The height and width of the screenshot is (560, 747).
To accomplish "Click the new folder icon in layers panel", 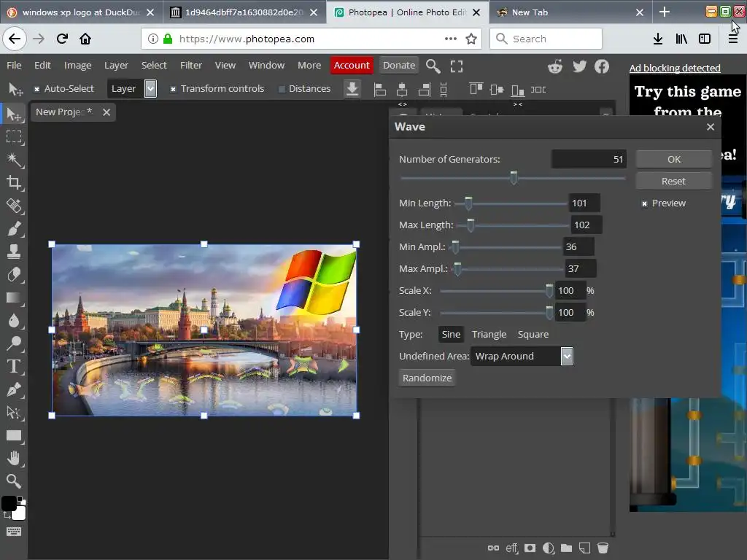I will coord(566,548).
